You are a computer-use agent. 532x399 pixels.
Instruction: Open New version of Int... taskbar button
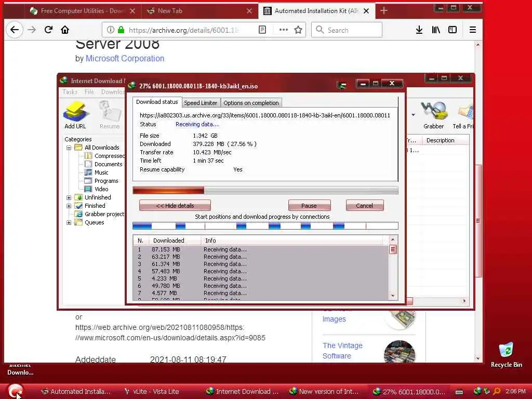[324, 391]
